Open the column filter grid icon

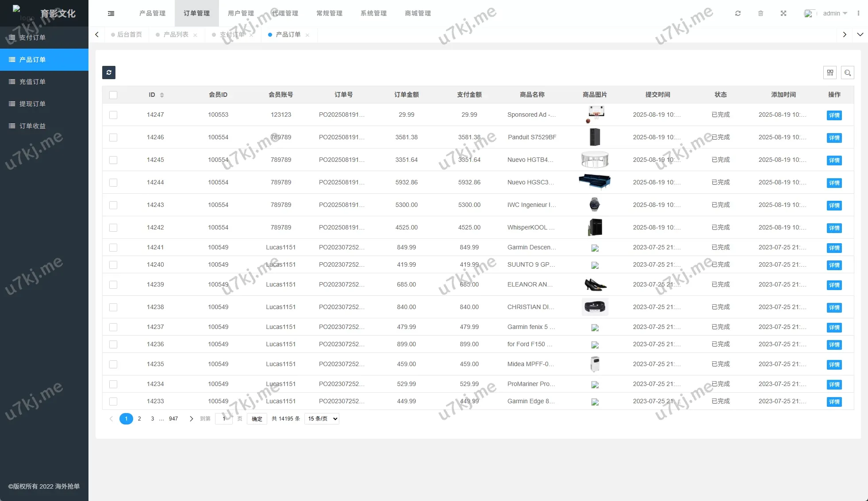coord(830,73)
